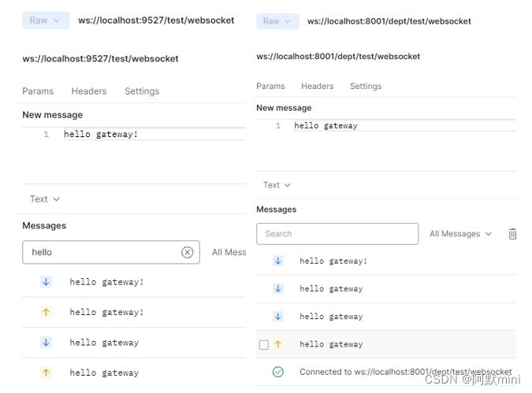Click trash icon to clear messages
This screenshot has width=532, height=393.
[x=512, y=234]
